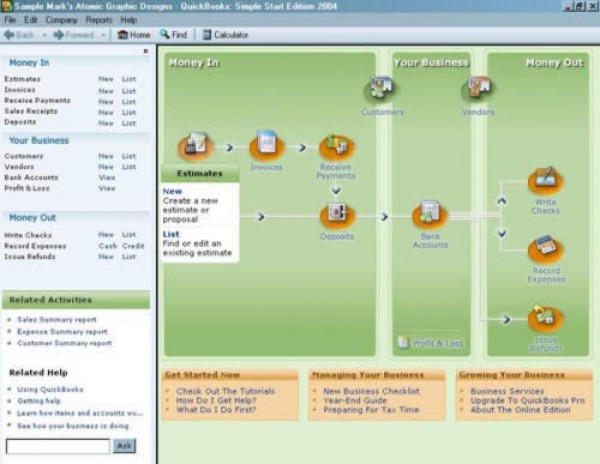
Task: Click New next to Estimates in sidebar
Action: (x=106, y=79)
